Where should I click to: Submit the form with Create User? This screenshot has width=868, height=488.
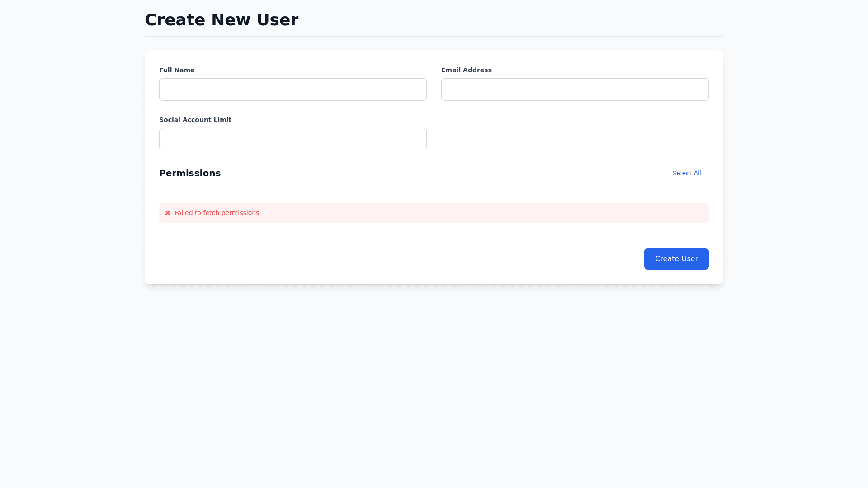[676, 259]
